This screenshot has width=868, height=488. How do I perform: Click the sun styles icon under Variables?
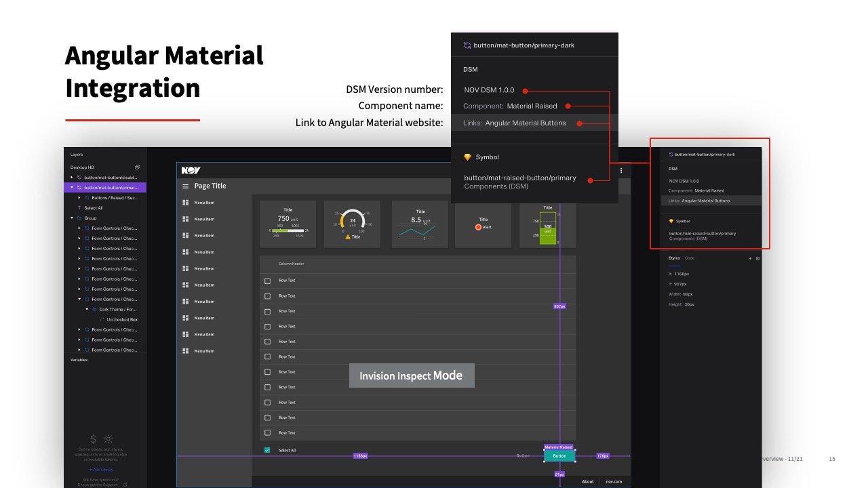(108, 439)
